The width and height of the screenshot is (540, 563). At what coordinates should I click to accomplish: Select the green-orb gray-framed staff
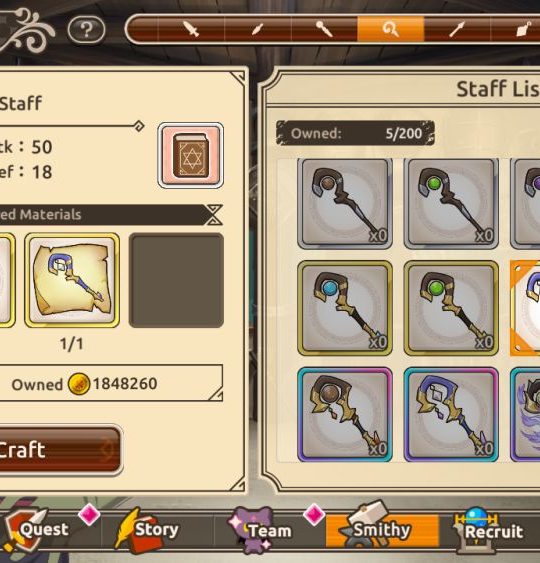click(x=451, y=204)
